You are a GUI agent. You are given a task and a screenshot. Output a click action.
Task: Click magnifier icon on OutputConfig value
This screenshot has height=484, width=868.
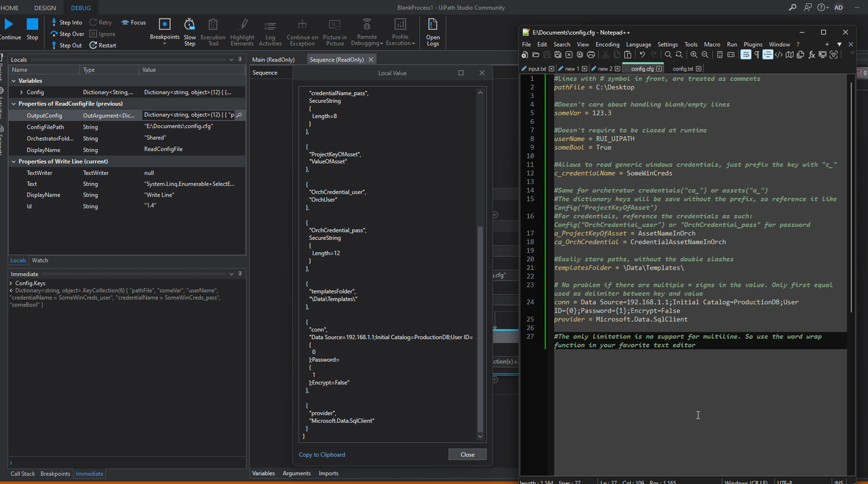tap(239, 115)
